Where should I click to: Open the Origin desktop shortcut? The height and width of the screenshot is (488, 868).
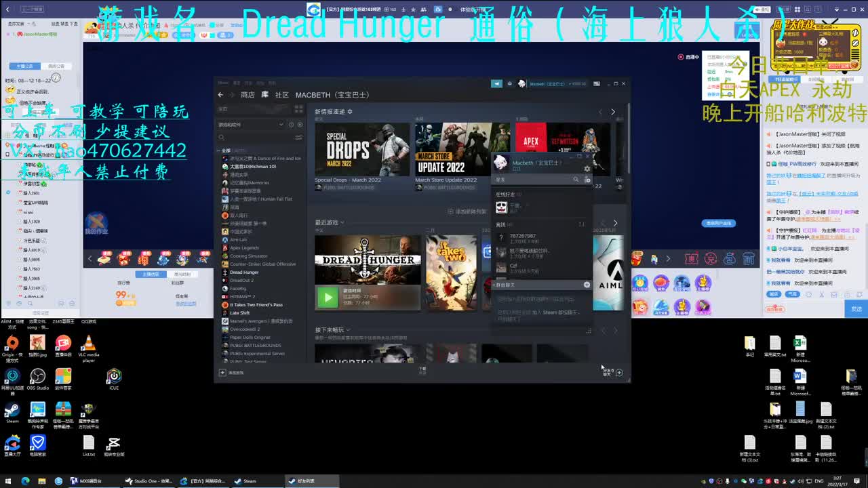(x=12, y=347)
